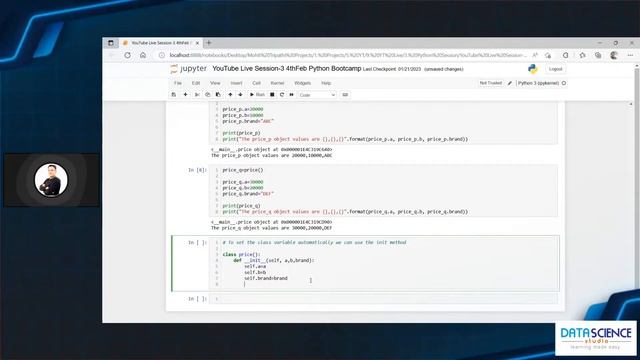Click the pencil edit mode indicator icon

[x=510, y=83]
